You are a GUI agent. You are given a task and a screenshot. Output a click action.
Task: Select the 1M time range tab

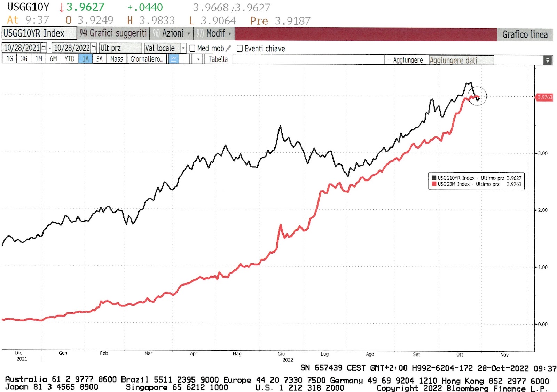(x=39, y=59)
